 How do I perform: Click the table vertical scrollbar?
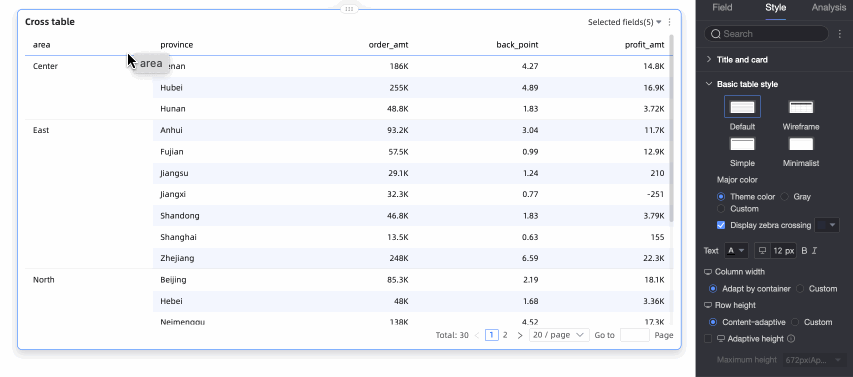671,129
